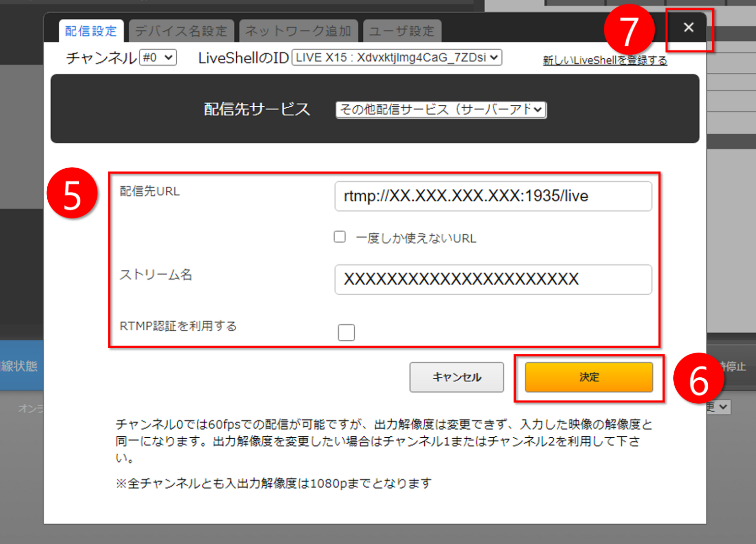Image resolution: width=756 pixels, height=544 pixels.
Task: Select the ユーザ設定 tab
Action: pyautogui.click(x=402, y=30)
